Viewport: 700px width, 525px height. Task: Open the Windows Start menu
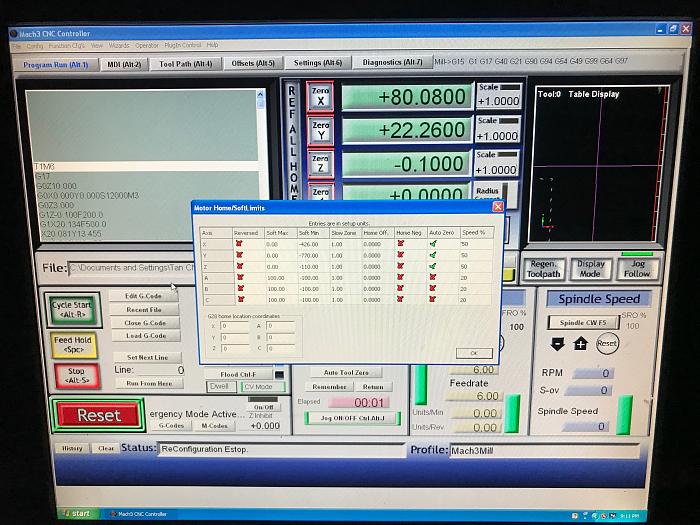point(74,513)
